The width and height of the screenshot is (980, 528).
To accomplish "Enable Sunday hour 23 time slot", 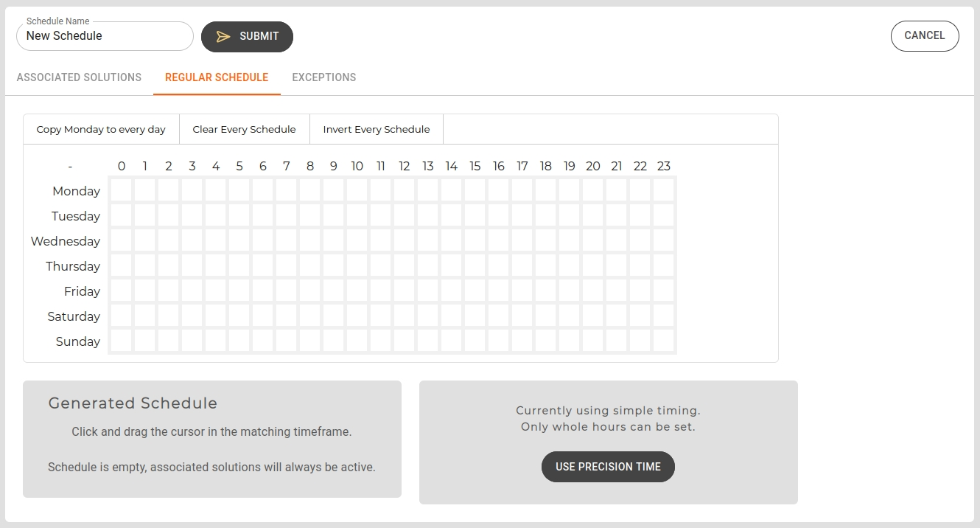I will [664, 341].
